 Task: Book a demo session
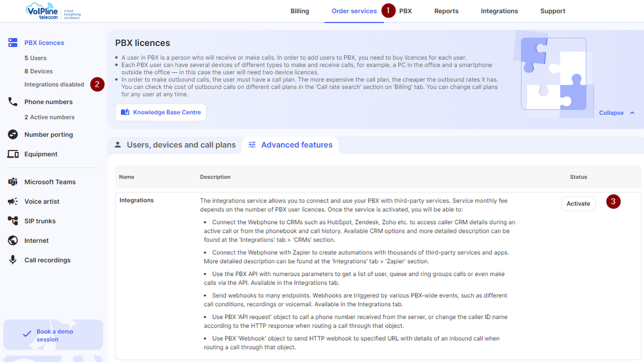(53, 335)
